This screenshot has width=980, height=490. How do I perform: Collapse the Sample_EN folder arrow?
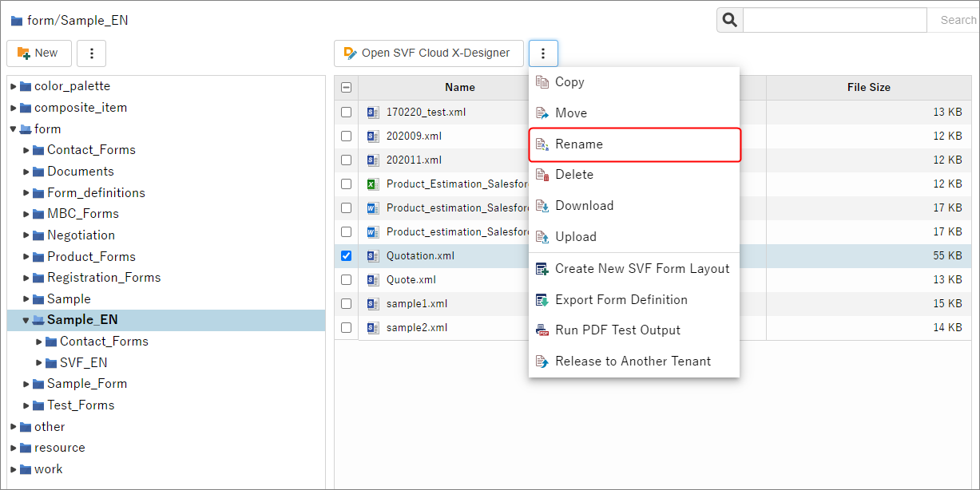26,320
